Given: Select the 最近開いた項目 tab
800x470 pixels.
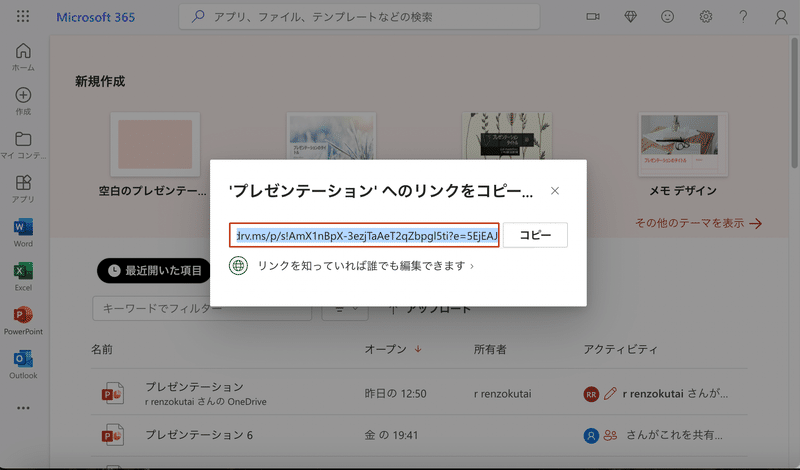Looking at the screenshot, I should [155, 270].
